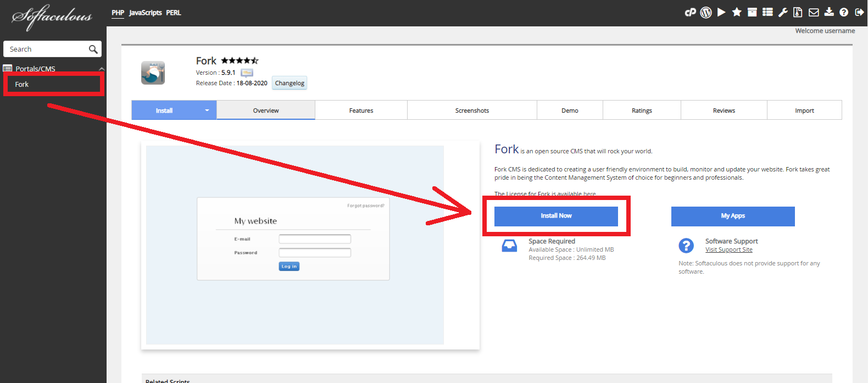Viewport: 868px width, 383px height.
Task: Click the logout arrow icon
Action: [859, 12]
